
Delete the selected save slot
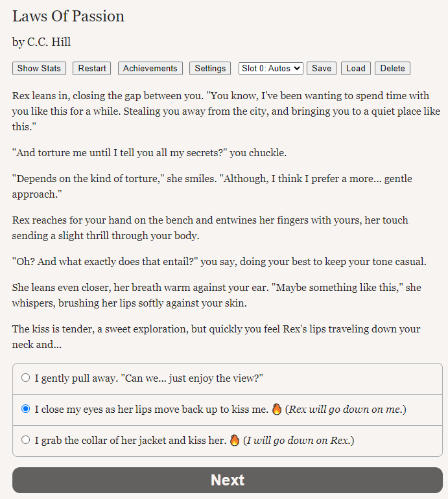(x=393, y=69)
